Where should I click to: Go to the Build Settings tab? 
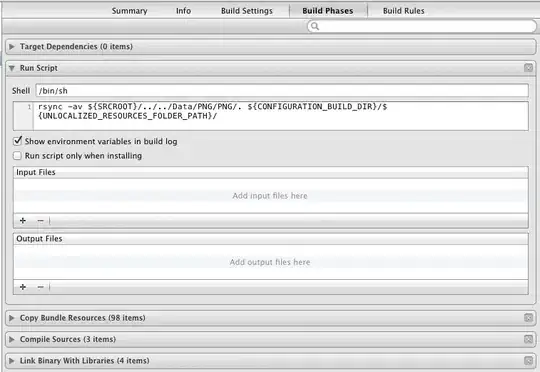click(247, 11)
